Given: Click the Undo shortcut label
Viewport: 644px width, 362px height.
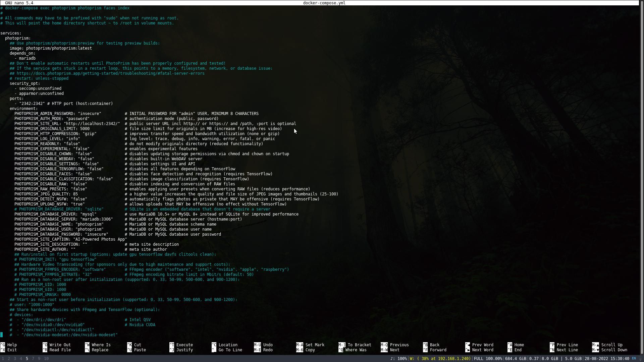Looking at the screenshot, I should 268,345.
